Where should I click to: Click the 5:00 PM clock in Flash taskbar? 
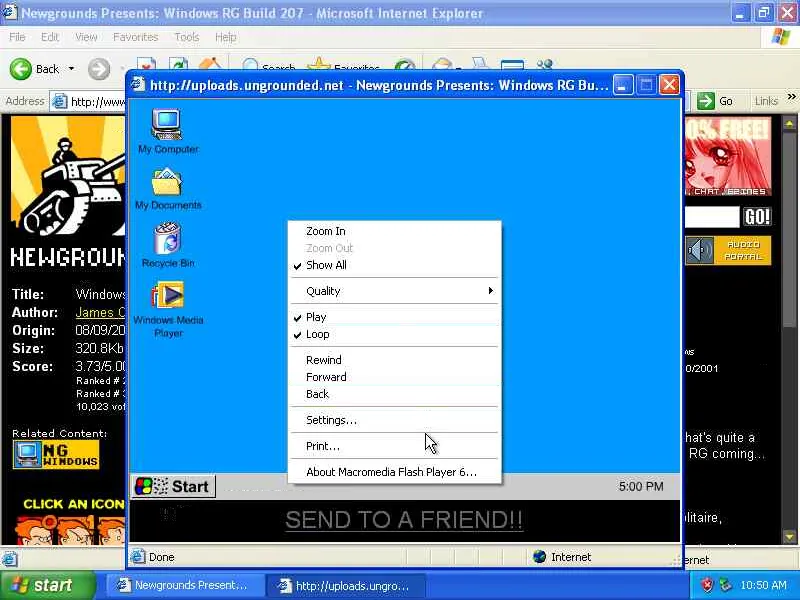tap(641, 486)
